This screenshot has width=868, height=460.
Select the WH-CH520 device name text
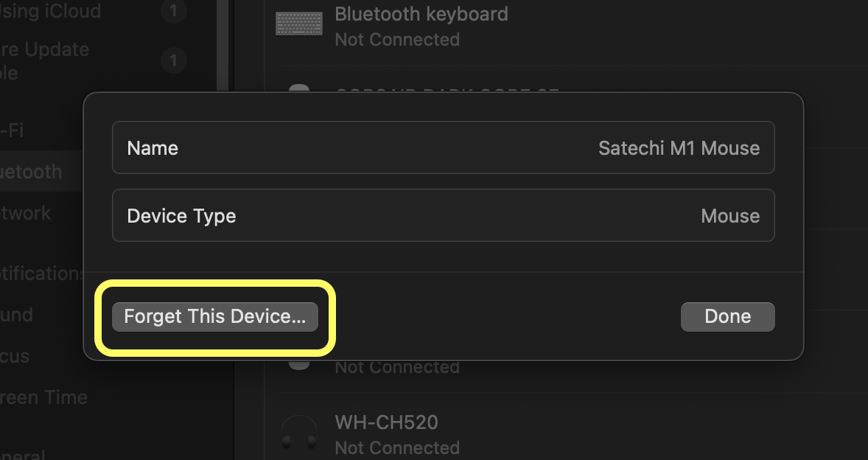click(386, 422)
